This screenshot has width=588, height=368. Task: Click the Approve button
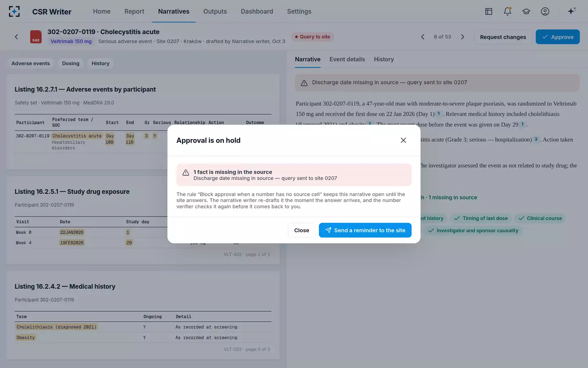coord(558,37)
